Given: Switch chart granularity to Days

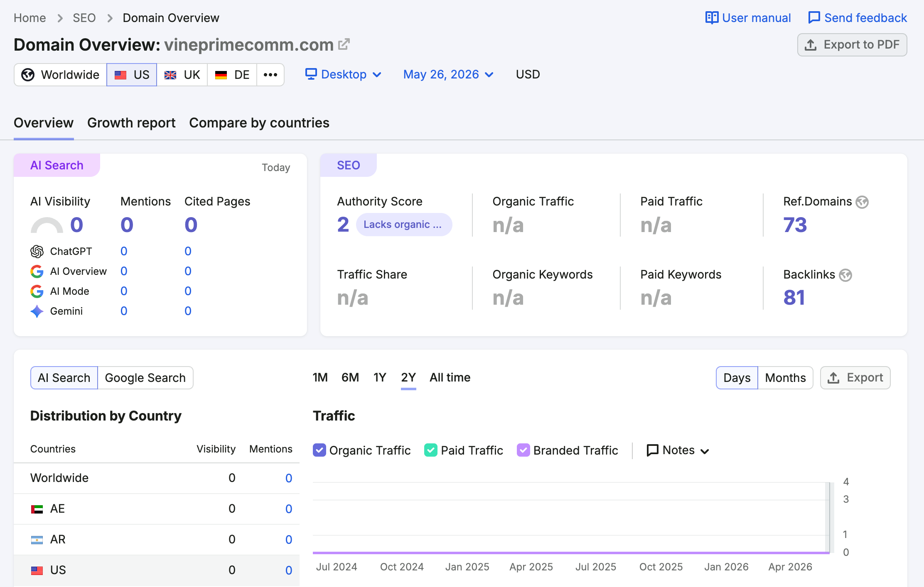Looking at the screenshot, I should point(737,378).
